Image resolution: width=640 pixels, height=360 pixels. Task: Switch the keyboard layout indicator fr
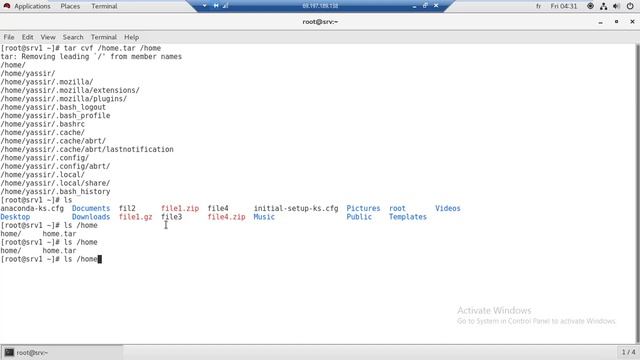click(538, 6)
